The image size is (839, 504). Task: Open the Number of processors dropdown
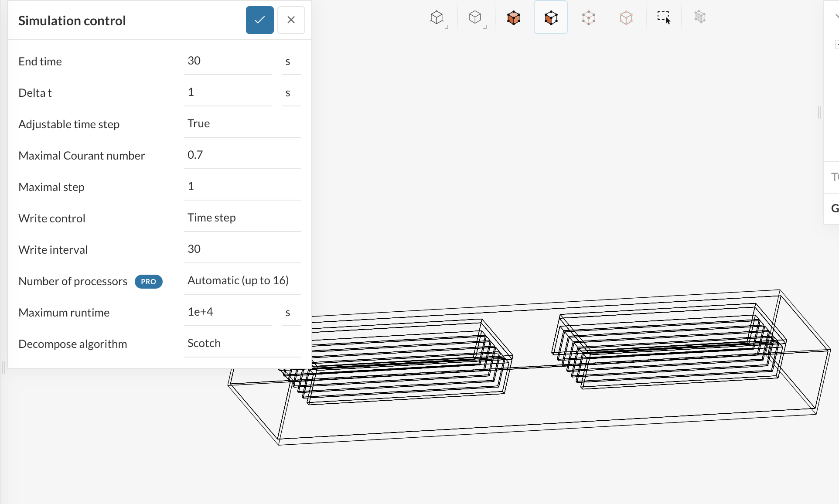242,281
